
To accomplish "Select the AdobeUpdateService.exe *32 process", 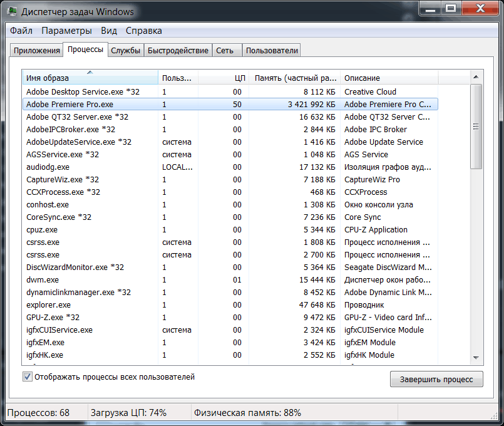I will click(230, 142).
